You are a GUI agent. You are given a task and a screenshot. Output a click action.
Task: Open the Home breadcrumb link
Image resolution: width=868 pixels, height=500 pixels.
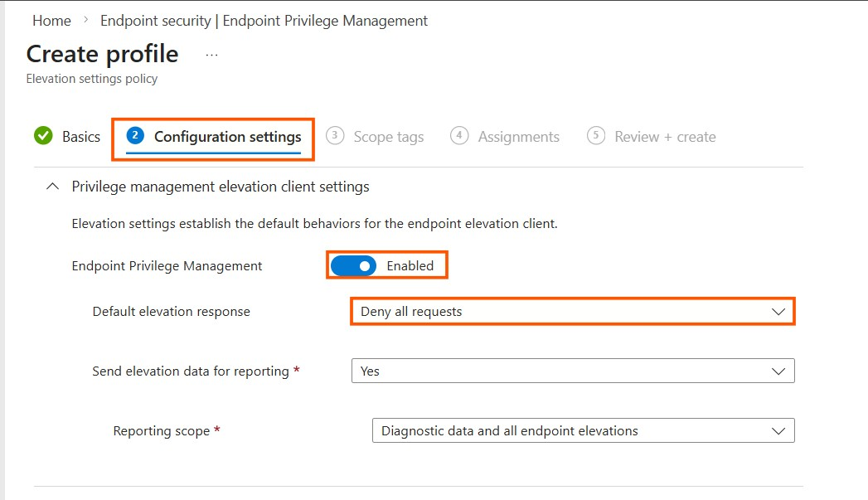(x=51, y=20)
